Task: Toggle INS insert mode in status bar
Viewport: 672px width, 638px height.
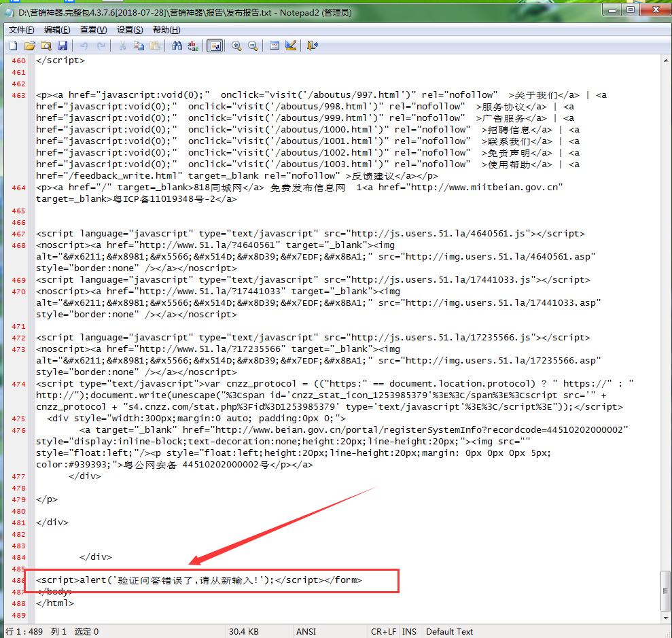Action: click(409, 631)
